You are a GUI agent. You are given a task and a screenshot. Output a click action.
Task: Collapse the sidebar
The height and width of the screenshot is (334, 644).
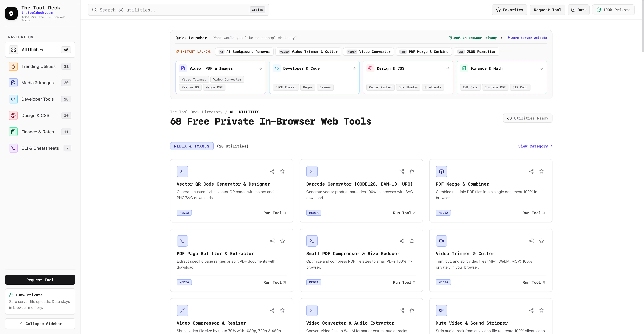point(40,323)
